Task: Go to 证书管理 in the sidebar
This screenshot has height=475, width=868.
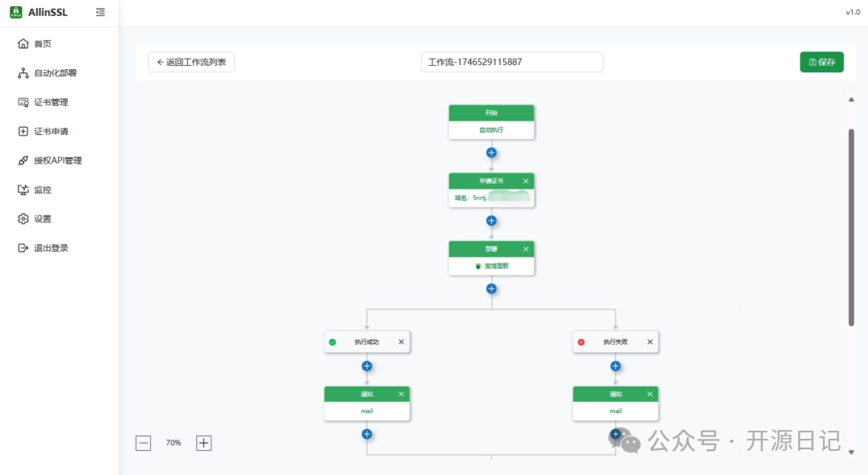Action: pyautogui.click(x=51, y=102)
